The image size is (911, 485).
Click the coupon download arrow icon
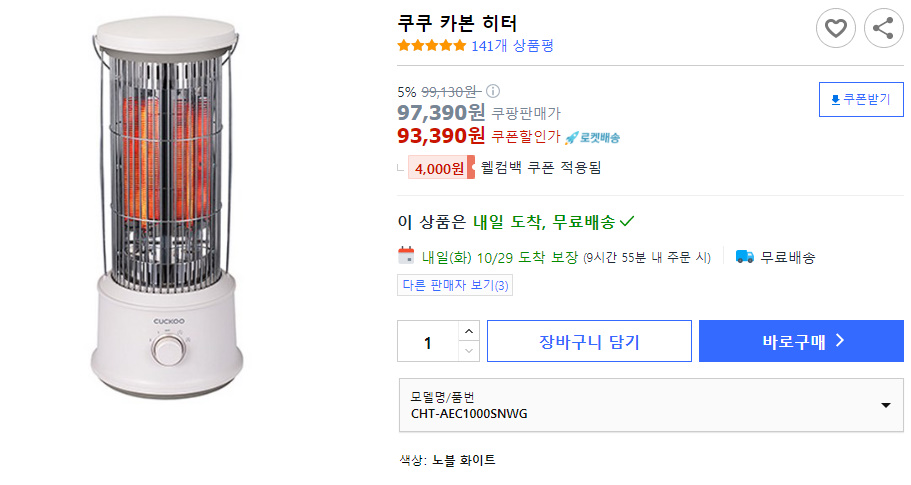[835, 100]
